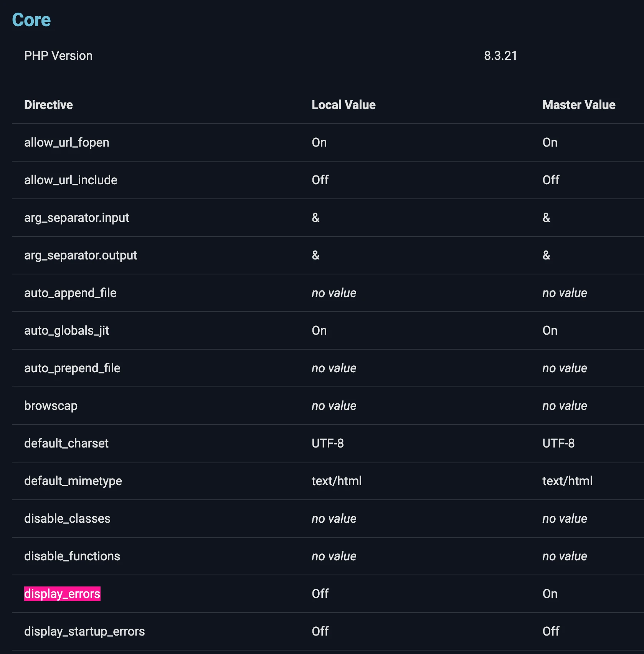This screenshot has height=654, width=644.
Task: Click the Local Value column header
Action: click(343, 105)
